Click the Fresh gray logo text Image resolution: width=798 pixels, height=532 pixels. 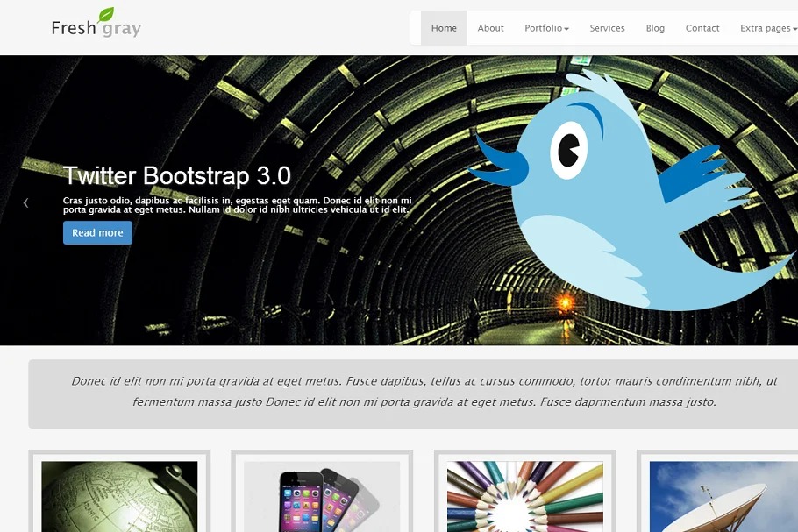[95, 28]
